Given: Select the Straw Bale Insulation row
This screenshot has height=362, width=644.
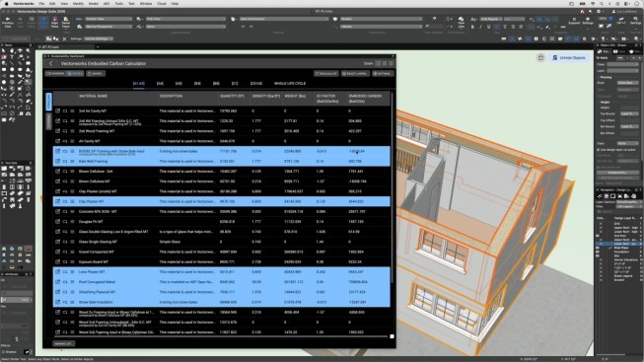Looking at the screenshot, I should (x=221, y=302).
